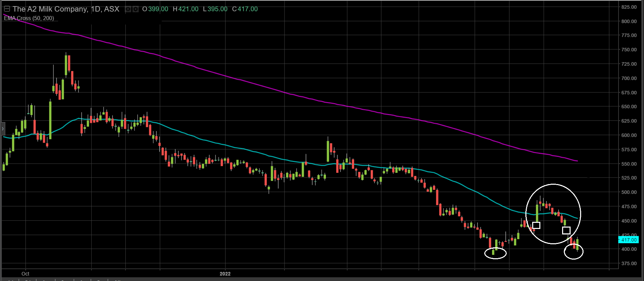Expand the left side panel arrow
The image size is (644, 281).
coord(3,129)
